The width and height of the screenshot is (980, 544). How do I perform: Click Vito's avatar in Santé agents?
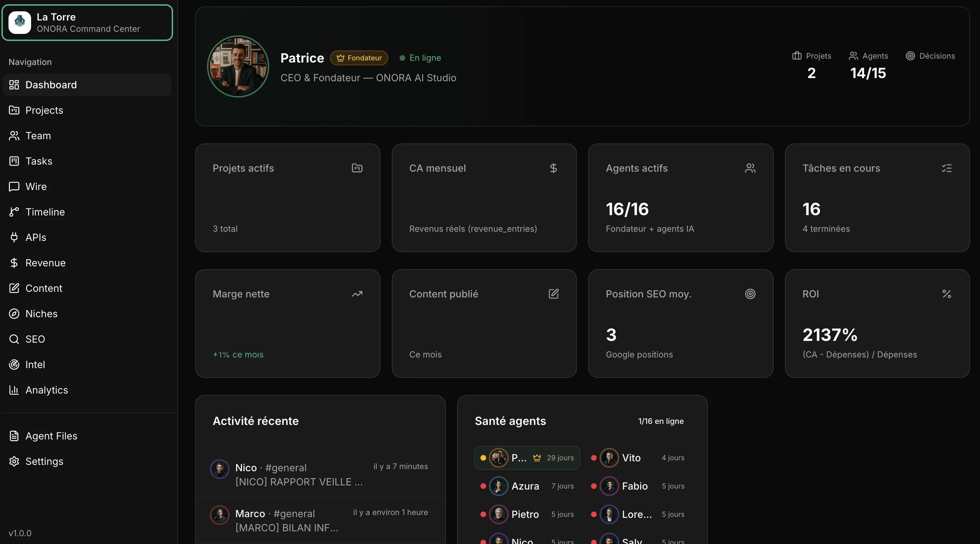[609, 458]
